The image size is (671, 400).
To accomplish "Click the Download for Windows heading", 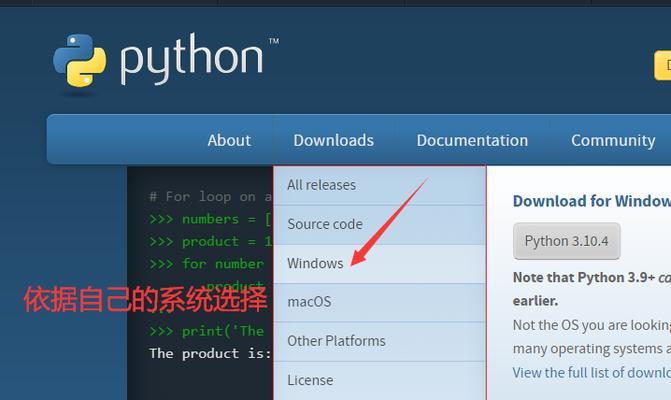I will tap(592, 201).
